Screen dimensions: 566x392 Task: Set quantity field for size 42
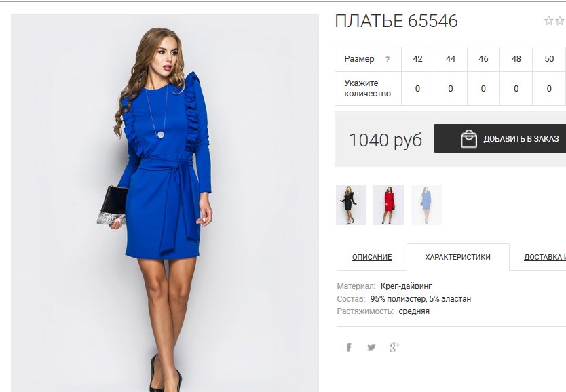[x=417, y=89]
